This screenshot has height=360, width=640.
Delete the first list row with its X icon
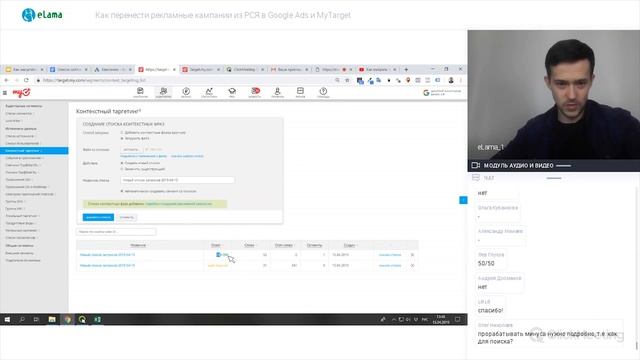[x=412, y=255]
